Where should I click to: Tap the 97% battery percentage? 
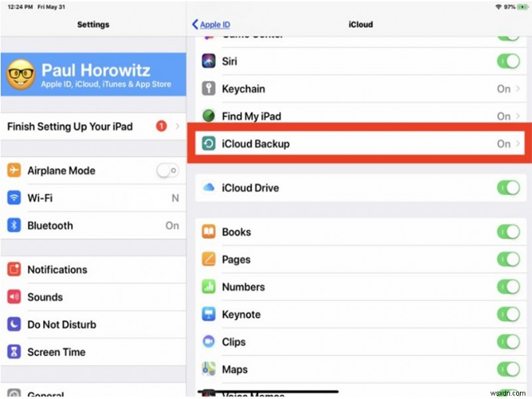point(509,7)
